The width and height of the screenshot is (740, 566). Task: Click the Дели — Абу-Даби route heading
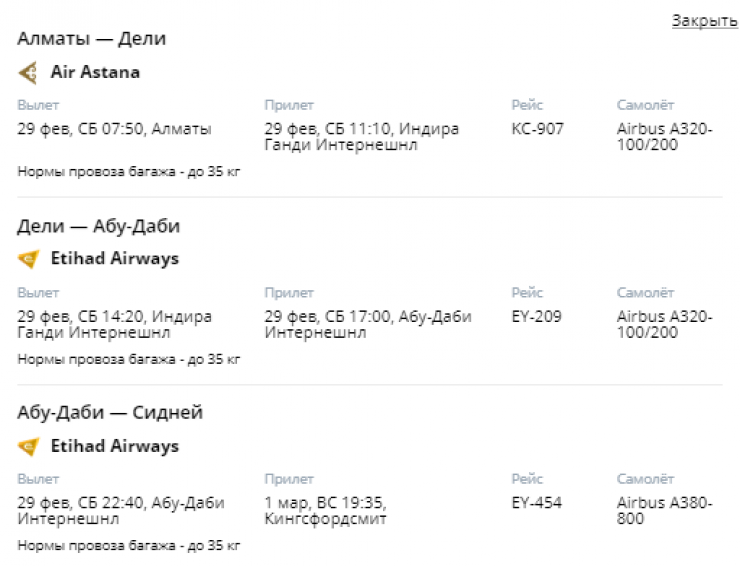pos(99,226)
